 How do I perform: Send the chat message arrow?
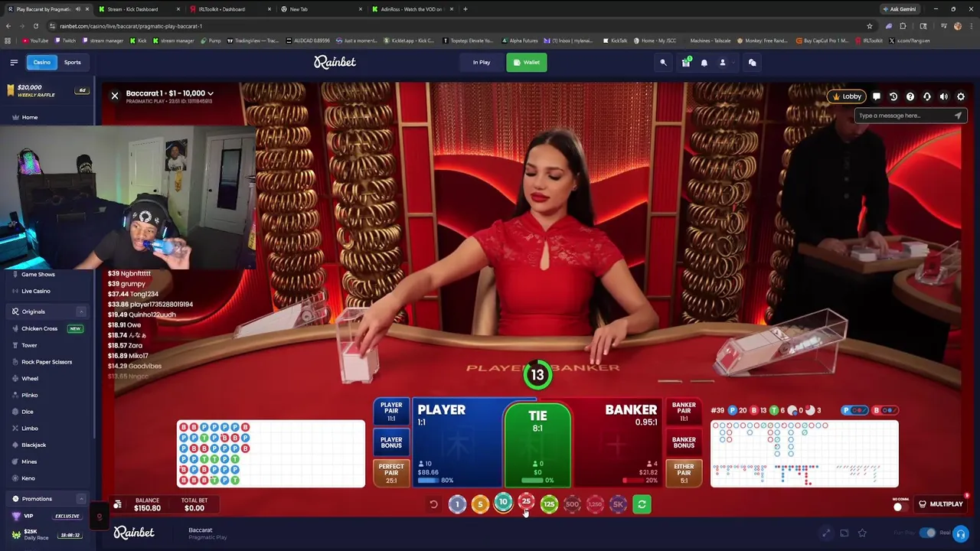(958, 116)
